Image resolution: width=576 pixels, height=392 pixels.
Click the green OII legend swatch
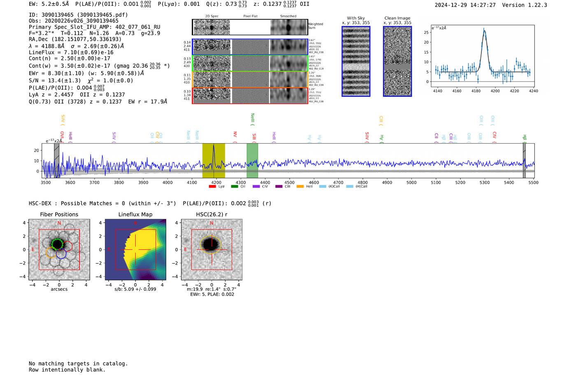234,186
